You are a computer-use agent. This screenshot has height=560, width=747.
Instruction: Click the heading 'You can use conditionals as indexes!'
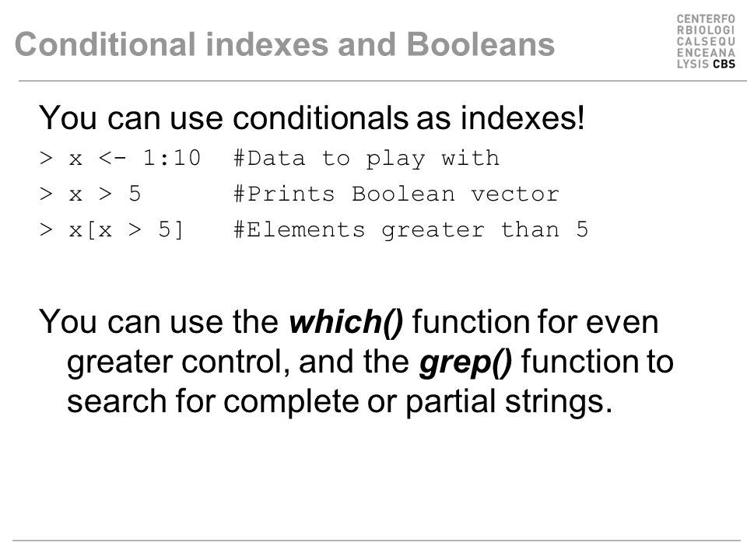tap(311, 117)
